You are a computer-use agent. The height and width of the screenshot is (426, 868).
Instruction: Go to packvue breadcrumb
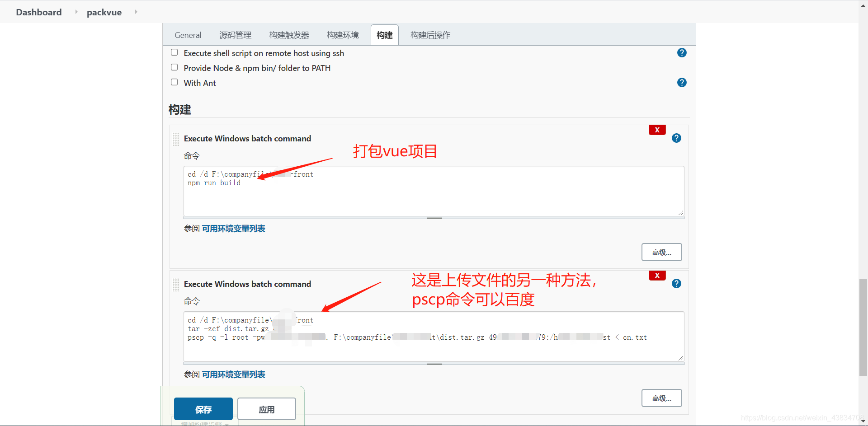point(104,12)
